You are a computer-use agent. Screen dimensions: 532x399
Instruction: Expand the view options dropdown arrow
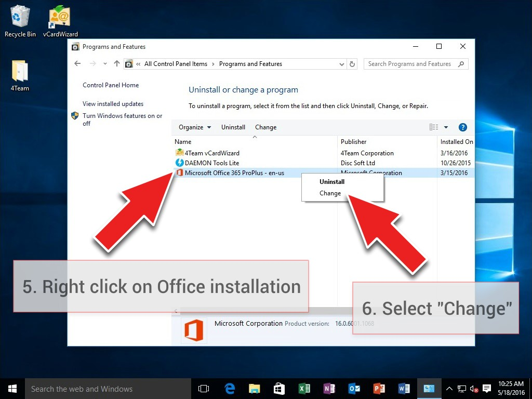click(446, 127)
